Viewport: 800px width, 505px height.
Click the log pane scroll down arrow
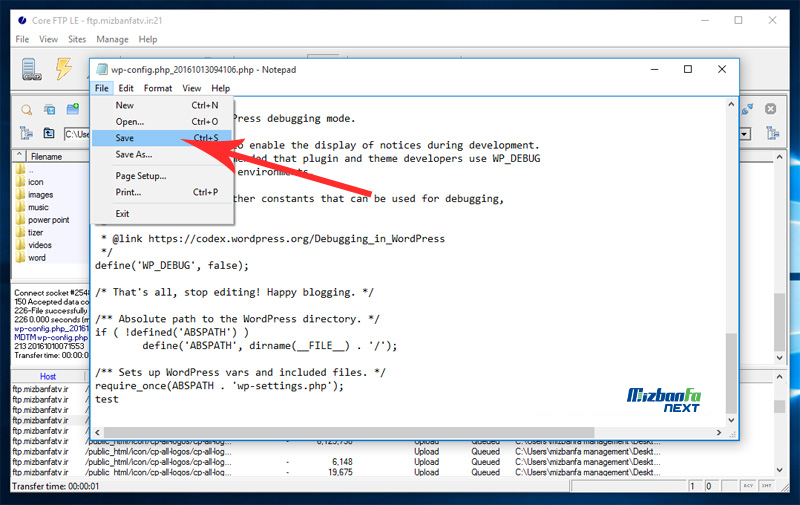(x=779, y=358)
